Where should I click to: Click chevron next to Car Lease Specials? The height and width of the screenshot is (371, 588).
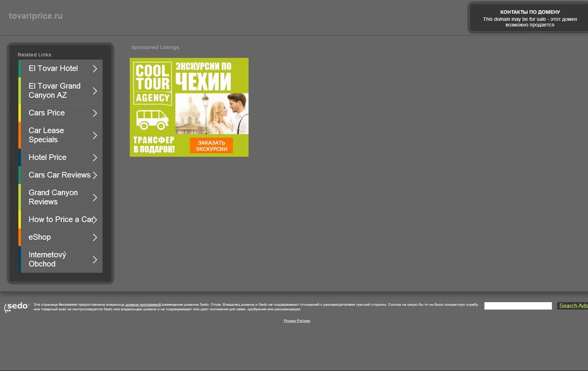point(95,135)
